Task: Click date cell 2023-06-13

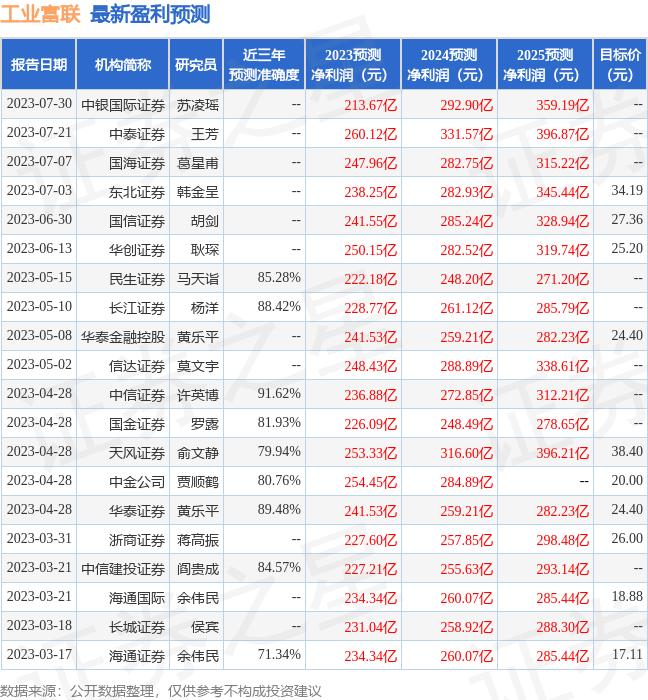Action: coord(39,249)
